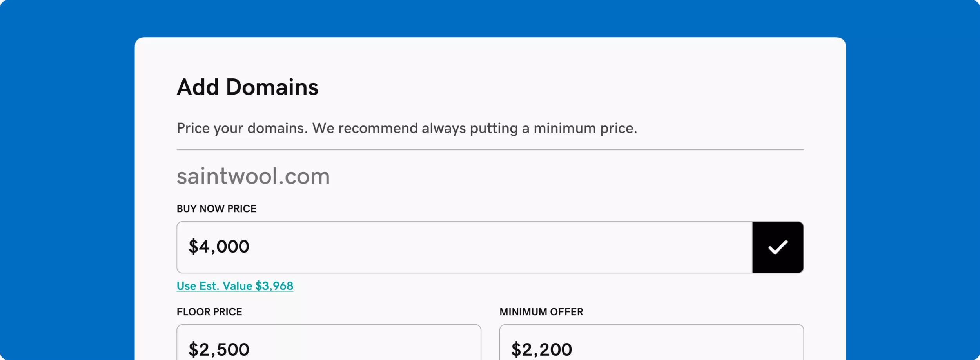Click the saintwool.com domain name
Image resolution: width=980 pixels, height=360 pixels.
[253, 176]
